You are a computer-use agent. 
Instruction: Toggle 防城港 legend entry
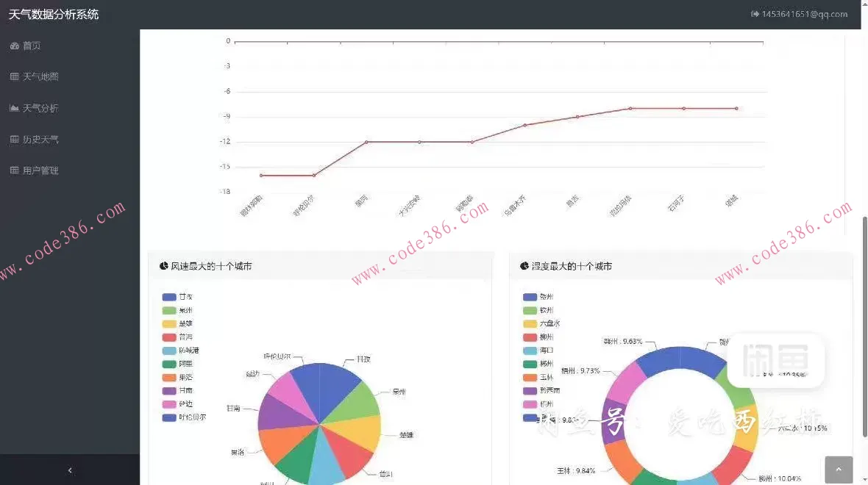[x=180, y=351]
